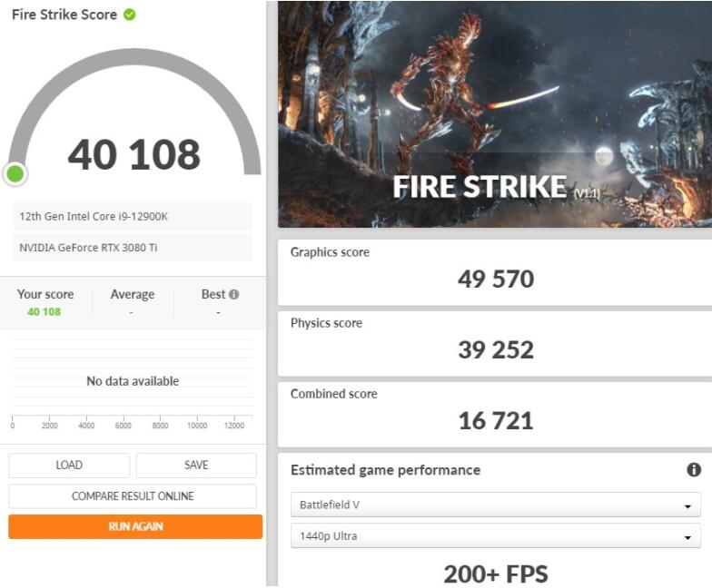Image resolution: width=712 pixels, height=588 pixels.
Task: Click the Estimated game performance info icon
Action: [x=694, y=470]
